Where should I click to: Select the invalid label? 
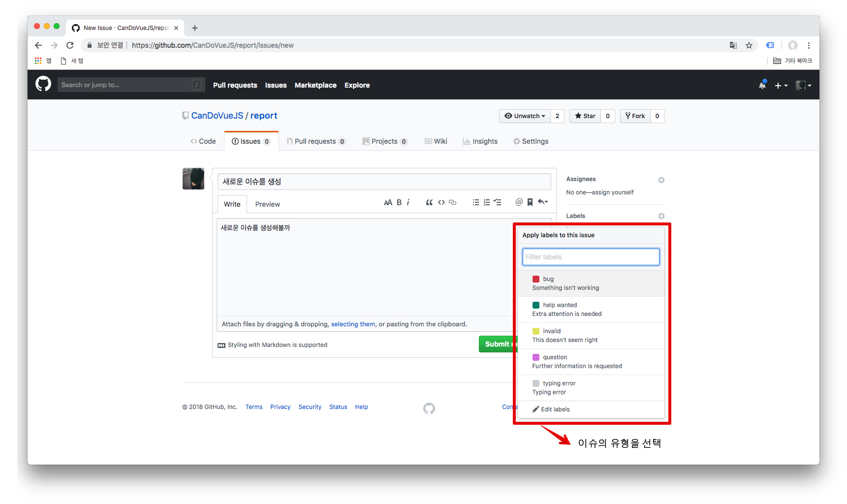click(x=591, y=336)
